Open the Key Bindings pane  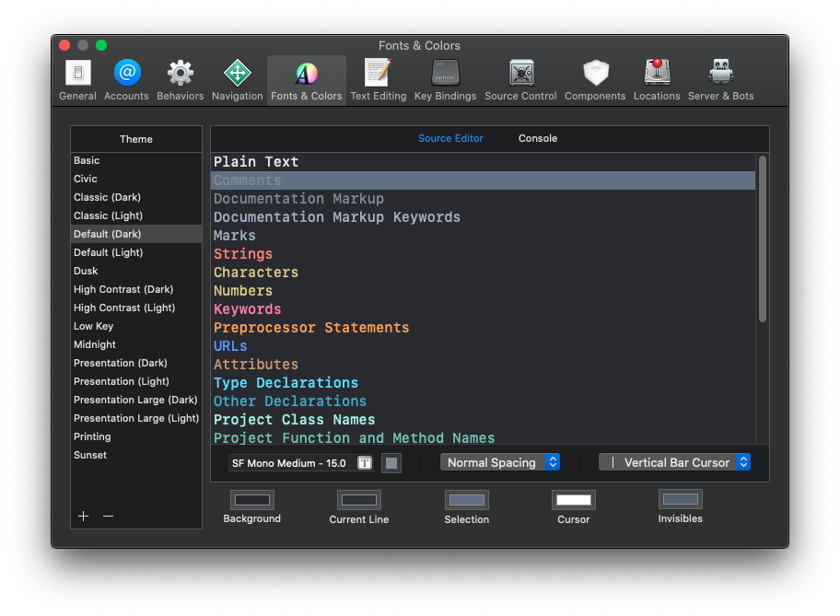pos(445,80)
